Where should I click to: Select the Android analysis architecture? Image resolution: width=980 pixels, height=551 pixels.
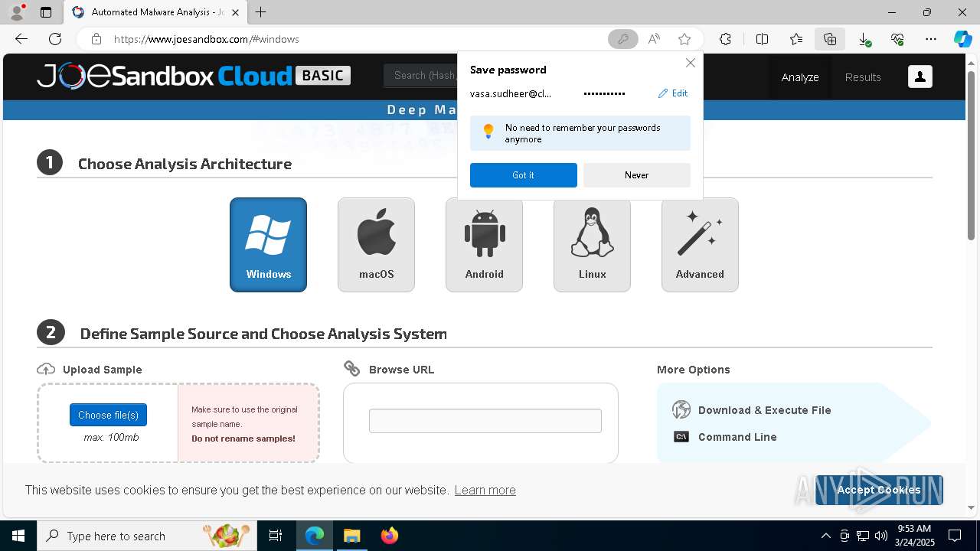click(x=484, y=245)
